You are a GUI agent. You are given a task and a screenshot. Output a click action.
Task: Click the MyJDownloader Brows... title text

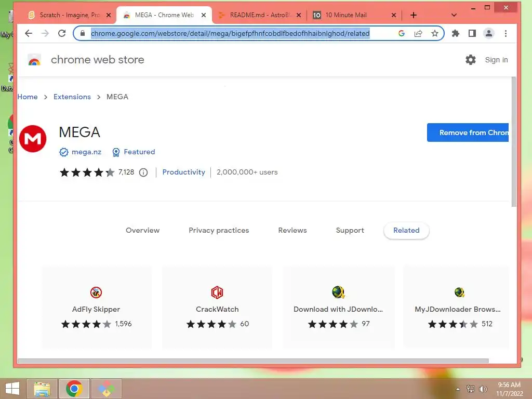click(x=458, y=309)
